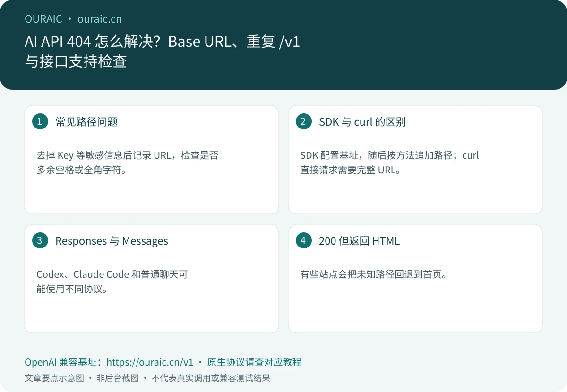Select the card heading "SDK 与 curl 的区别"

(362, 122)
